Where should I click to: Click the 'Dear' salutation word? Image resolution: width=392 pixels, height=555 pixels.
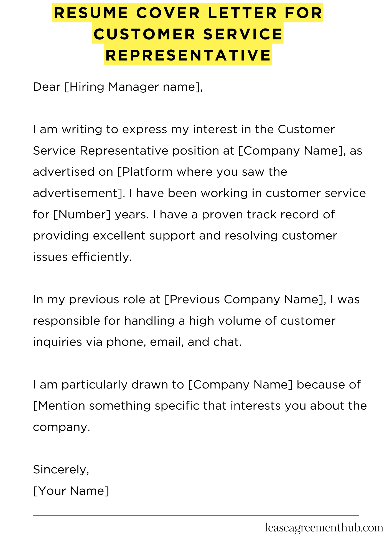[47, 87]
